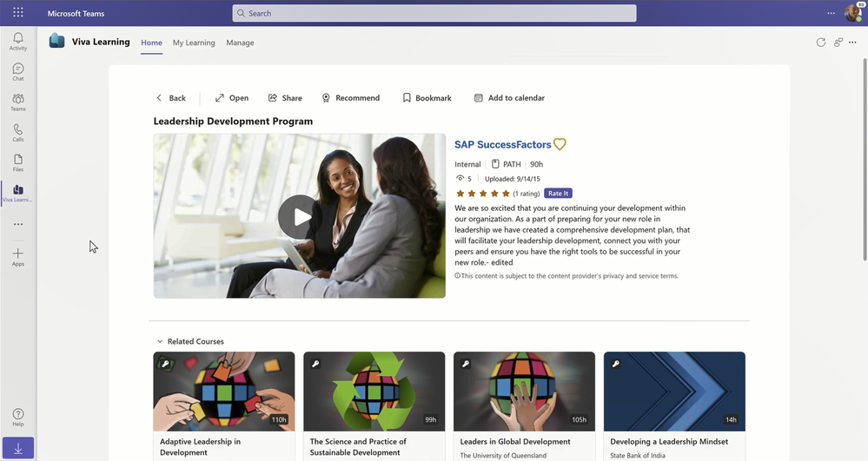This screenshot has width=868, height=461.
Task: Click the Internal label text
Action: 467,164
